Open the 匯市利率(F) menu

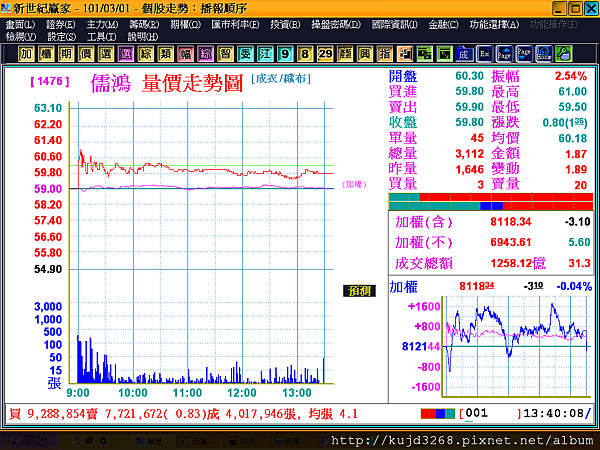pyautogui.click(x=235, y=24)
